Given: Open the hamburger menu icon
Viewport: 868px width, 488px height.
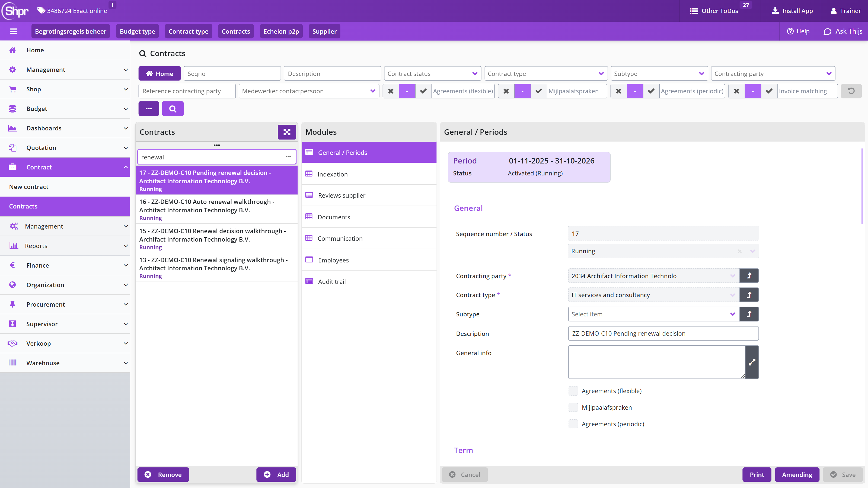Looking at the screenshot, I should click(x=14, y=31).
